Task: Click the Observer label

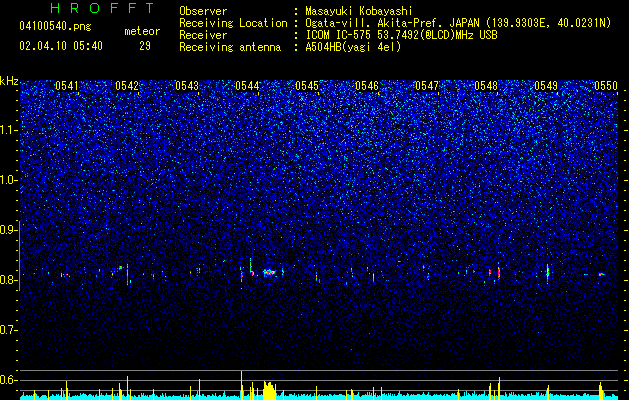Action: point(203,11)
